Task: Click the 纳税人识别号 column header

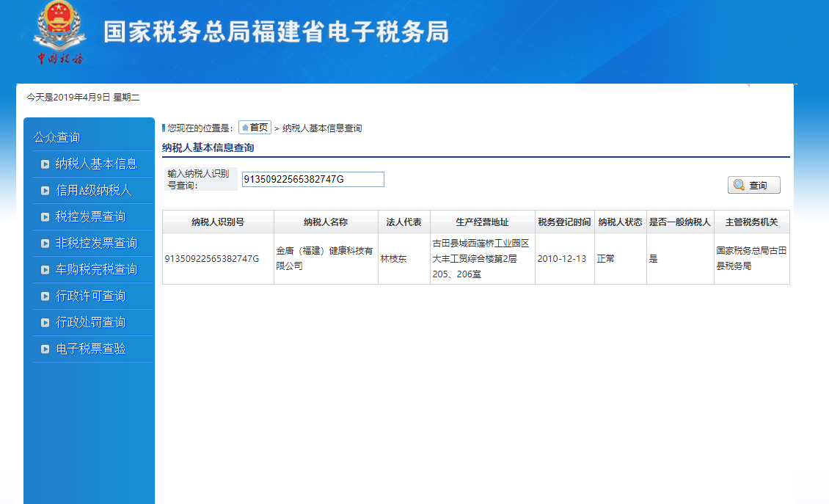Action: (x=218, y=222)
